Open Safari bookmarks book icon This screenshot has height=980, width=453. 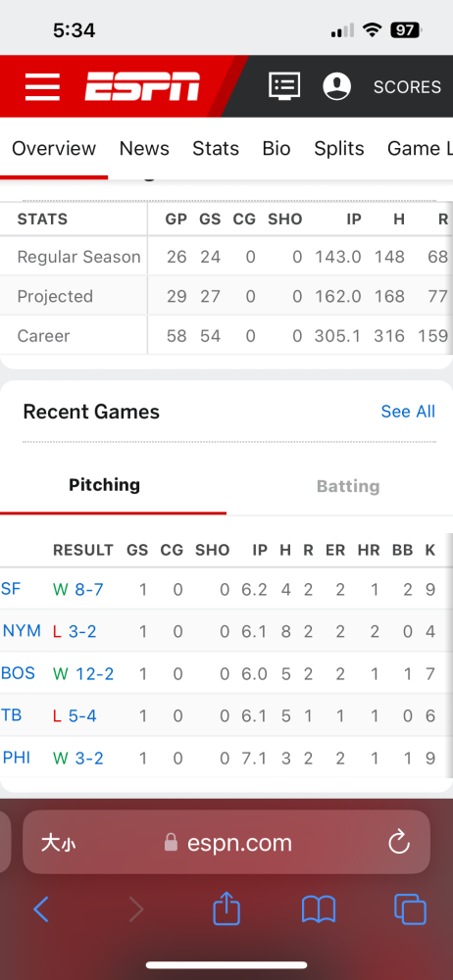click(319, 909)
